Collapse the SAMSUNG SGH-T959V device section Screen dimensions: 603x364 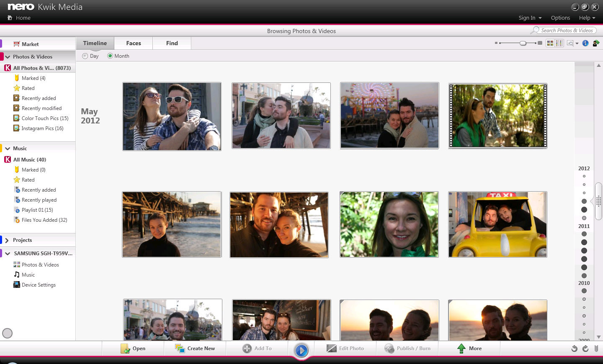click(8, 254)
